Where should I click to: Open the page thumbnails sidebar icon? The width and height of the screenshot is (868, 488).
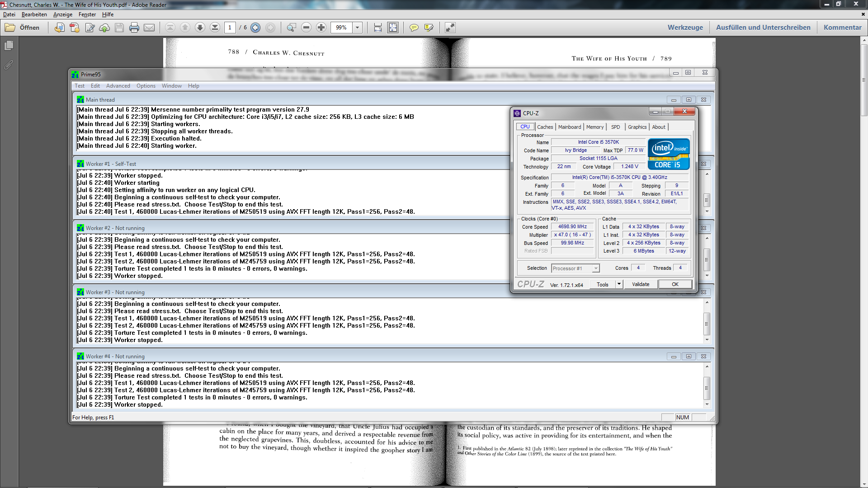pos(9,46)
